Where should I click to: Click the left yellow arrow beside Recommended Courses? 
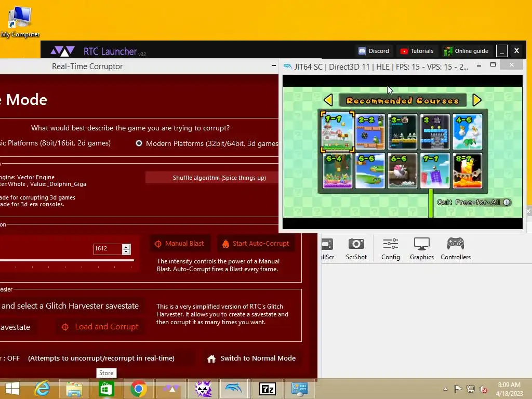click(x=328, y=100)
